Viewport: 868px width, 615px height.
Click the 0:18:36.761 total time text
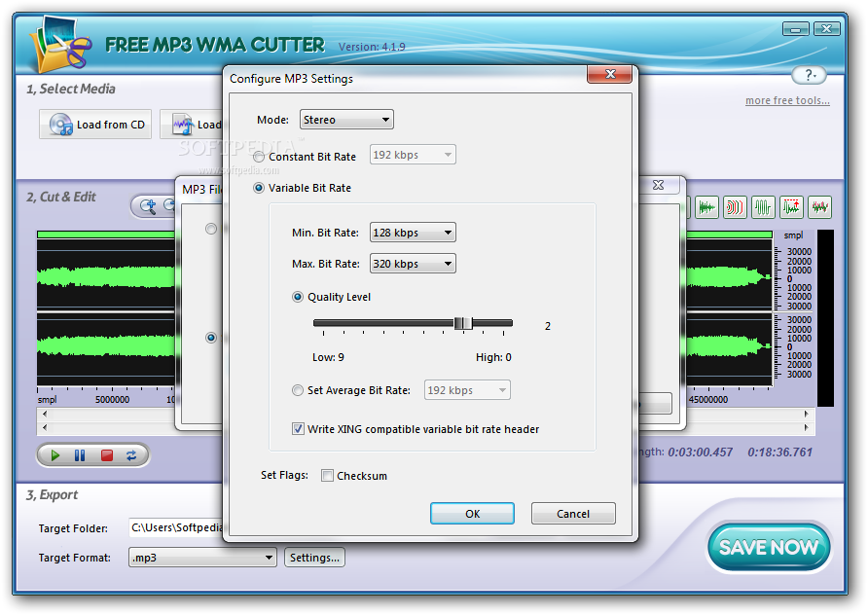point(780,452)
